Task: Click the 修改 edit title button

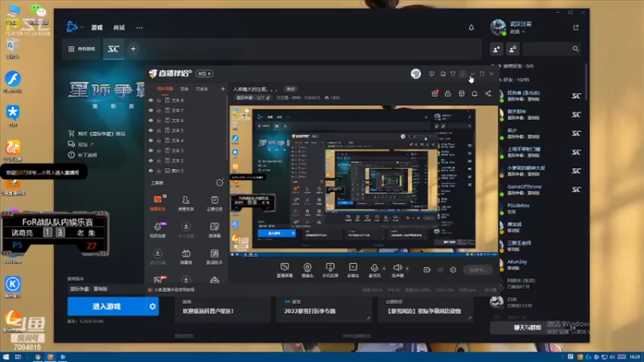Action: (291, 89)
